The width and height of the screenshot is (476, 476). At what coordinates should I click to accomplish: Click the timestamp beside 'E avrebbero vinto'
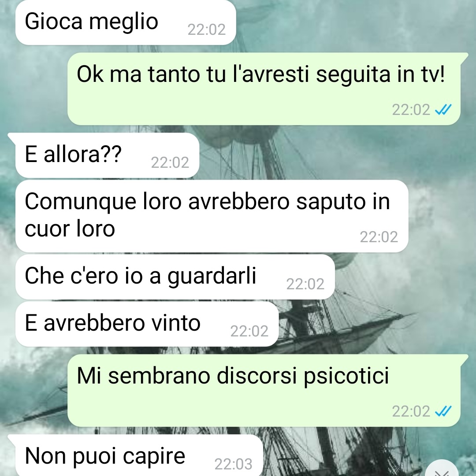249,331
